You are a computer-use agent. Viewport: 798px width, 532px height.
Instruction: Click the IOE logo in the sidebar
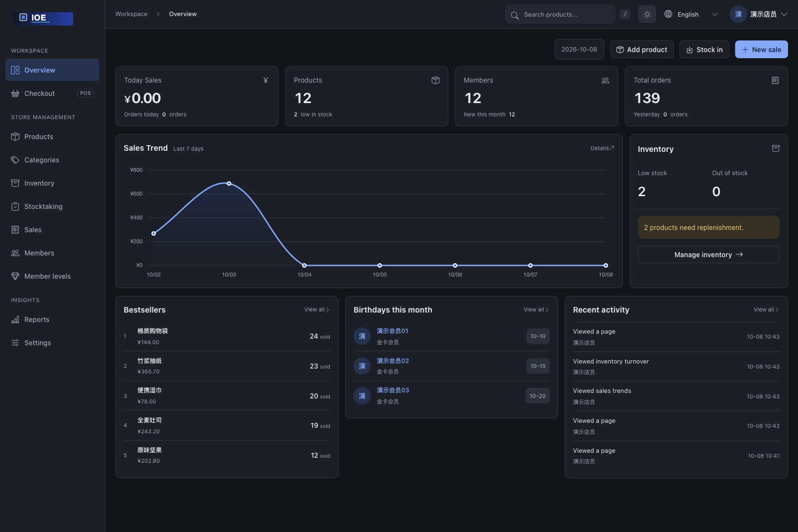click(43, 18)
